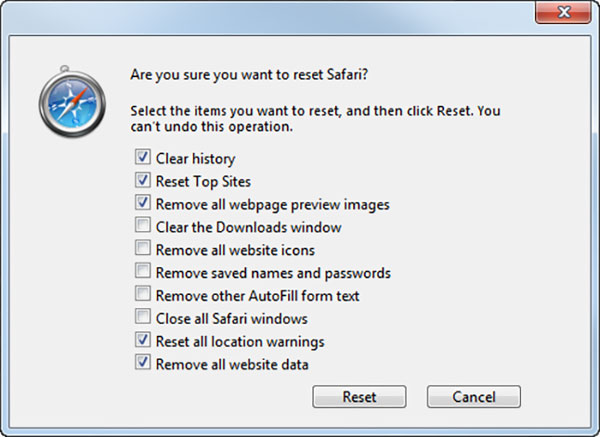This screenshot has height=437, width=600.
Task: Uncheck Reset all location warnings
Action: pos(142,342)
